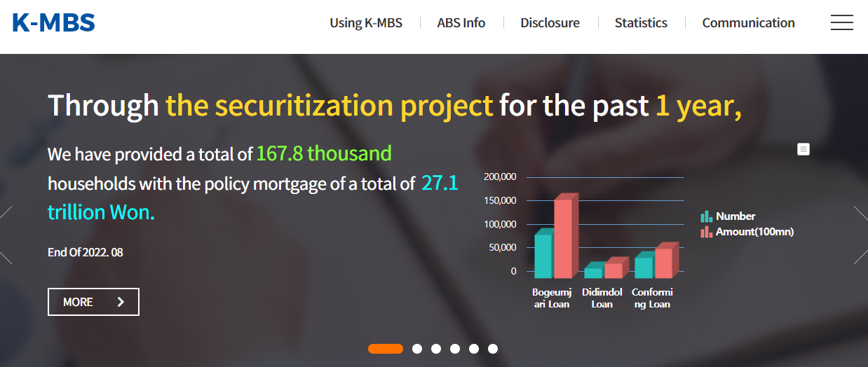The height and width of the screenshot is (367, 868).
Task: Go to next slide arrow
Action: click(x=861, y=235)
